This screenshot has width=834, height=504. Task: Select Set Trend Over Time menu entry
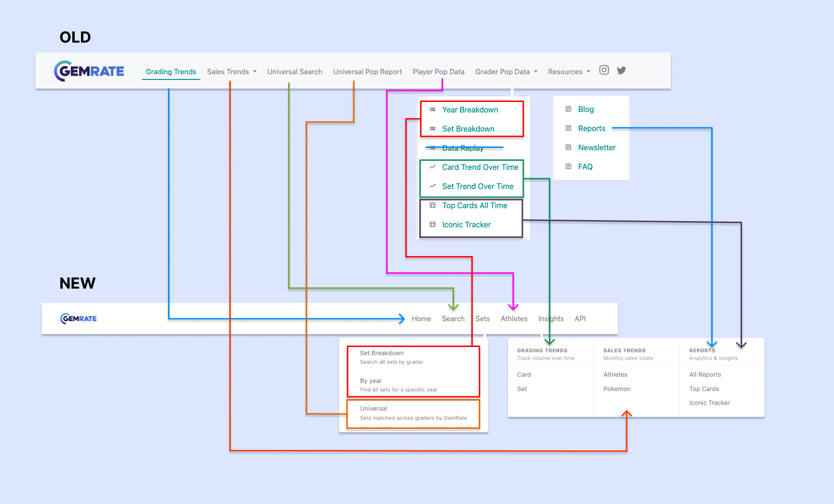(x=477, y=186)
